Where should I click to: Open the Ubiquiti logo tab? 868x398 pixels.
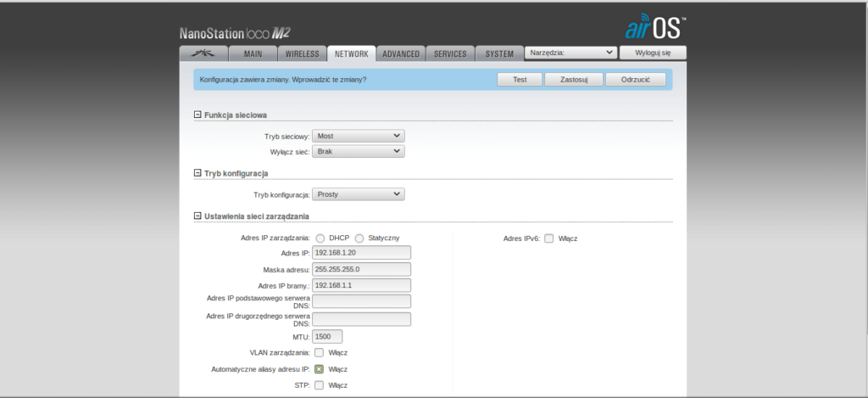[x=203, y=53]
